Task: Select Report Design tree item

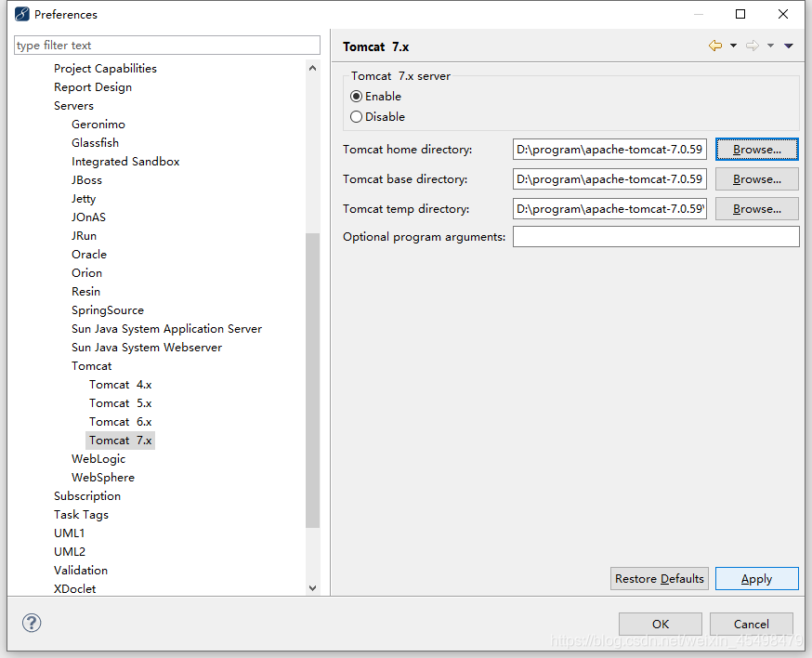Action: point(93,87)
